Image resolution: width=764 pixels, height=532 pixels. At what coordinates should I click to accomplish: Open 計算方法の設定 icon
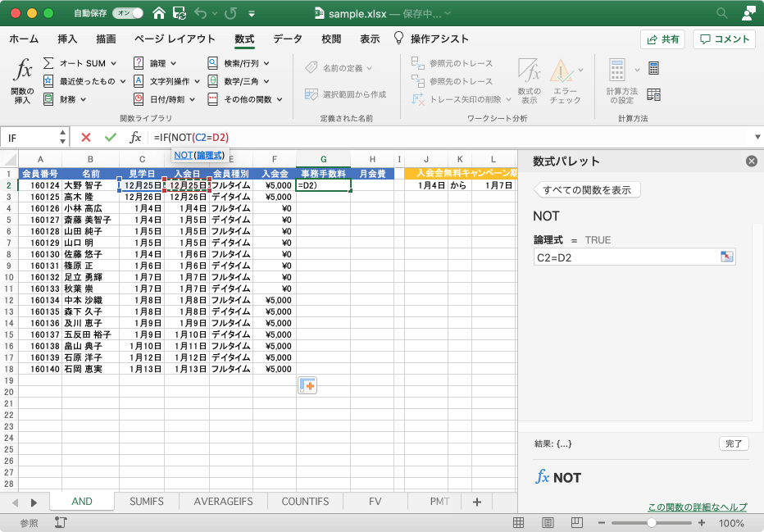[x=616, y=70]
